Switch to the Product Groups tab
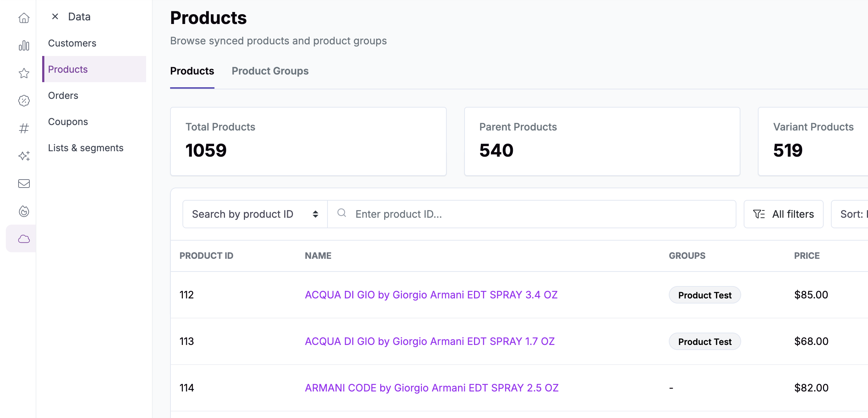 [270, 71]
